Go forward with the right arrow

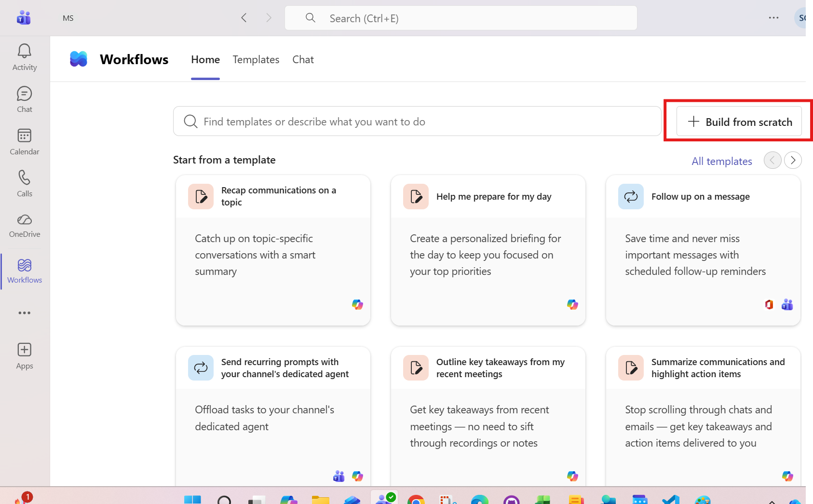pos(269,18)
